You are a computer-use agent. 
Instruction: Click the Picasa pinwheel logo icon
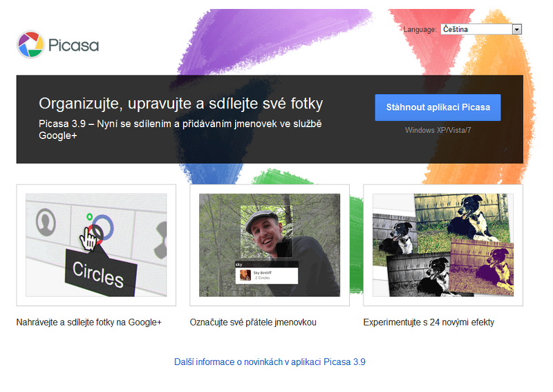tap(30, 44)
